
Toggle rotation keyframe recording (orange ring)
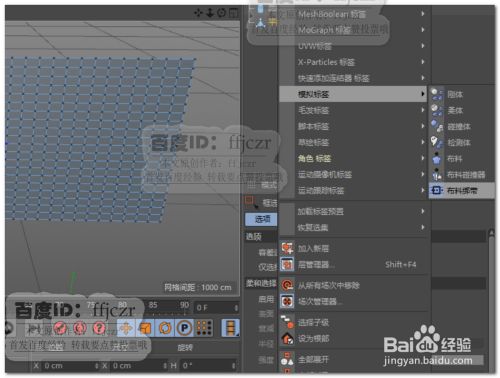pos(165,328)
